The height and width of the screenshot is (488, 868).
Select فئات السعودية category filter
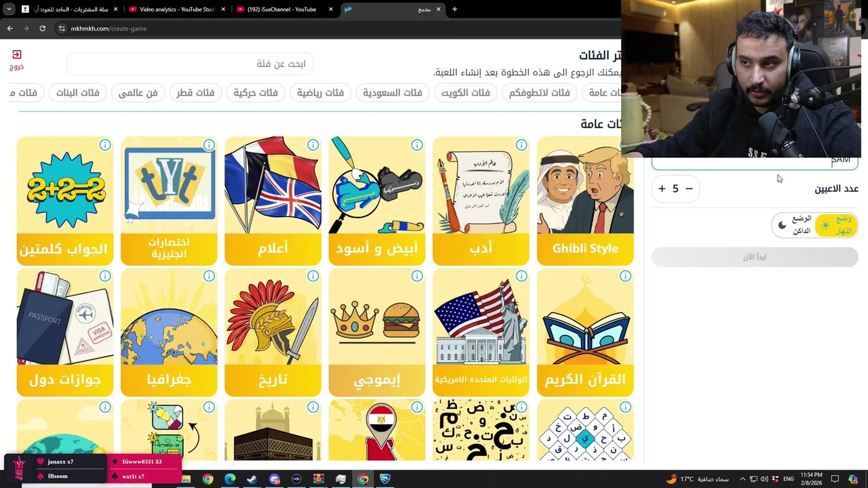click(392, 92)
